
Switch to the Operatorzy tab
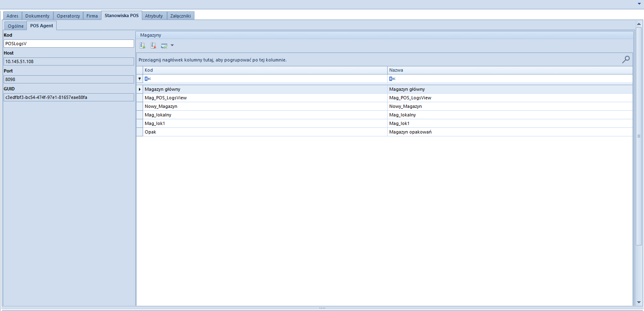pyautogui.click(x=68, y=16)
